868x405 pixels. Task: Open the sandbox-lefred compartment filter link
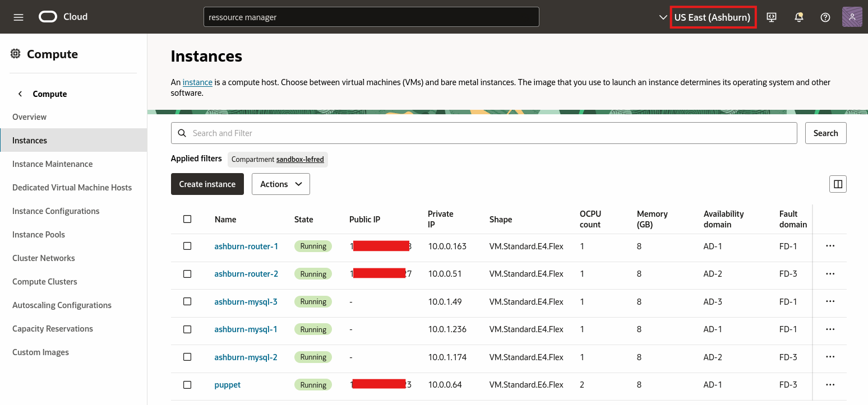tap(300, 159)
